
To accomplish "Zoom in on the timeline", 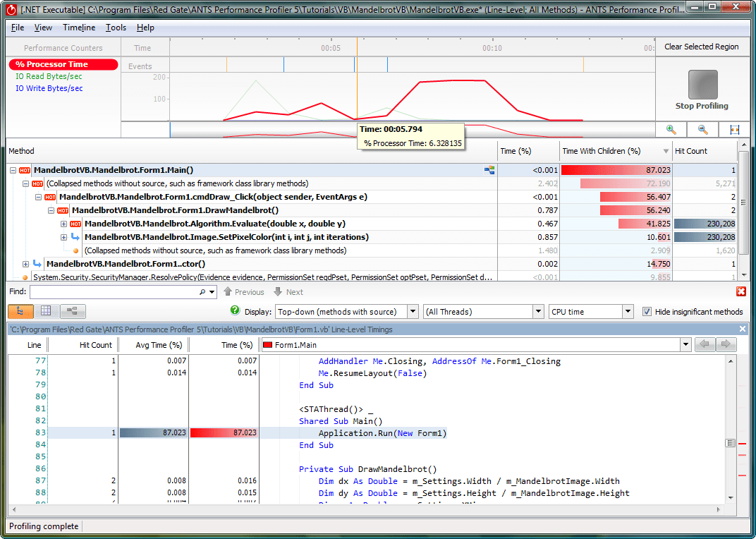I will tap(671, 130).
